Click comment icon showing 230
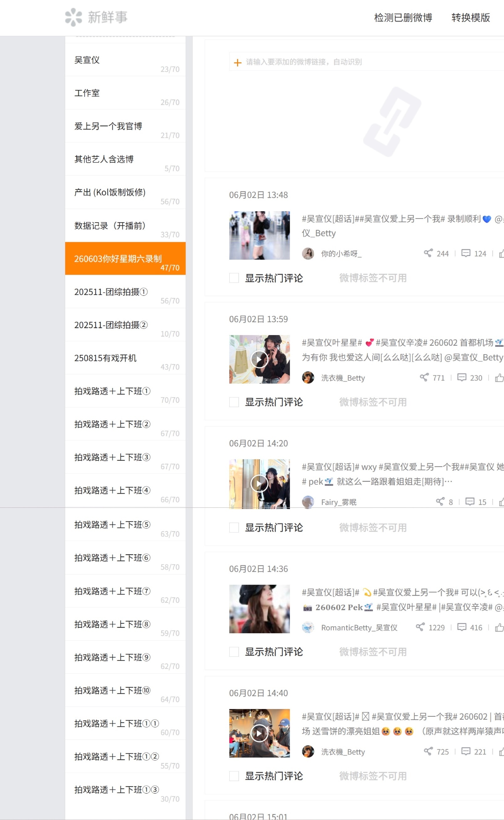 462,377
